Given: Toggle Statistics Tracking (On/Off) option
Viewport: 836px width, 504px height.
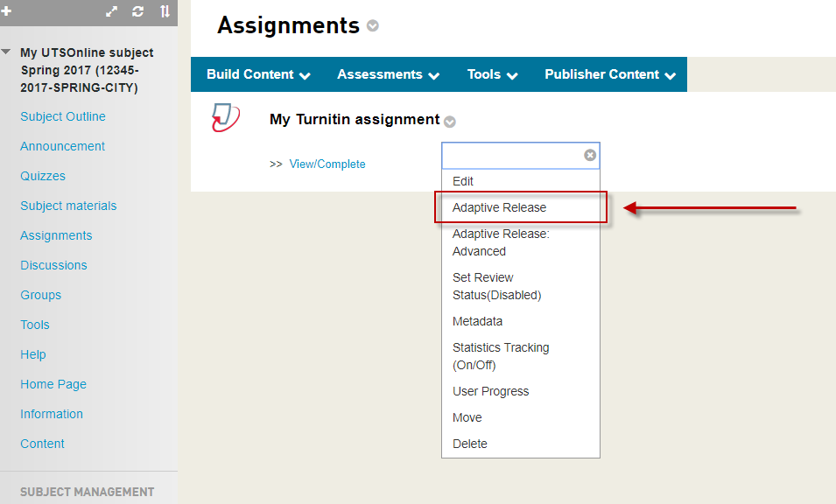Looking at the screenshot, I should pyautogui.click(x=501, y=356).
